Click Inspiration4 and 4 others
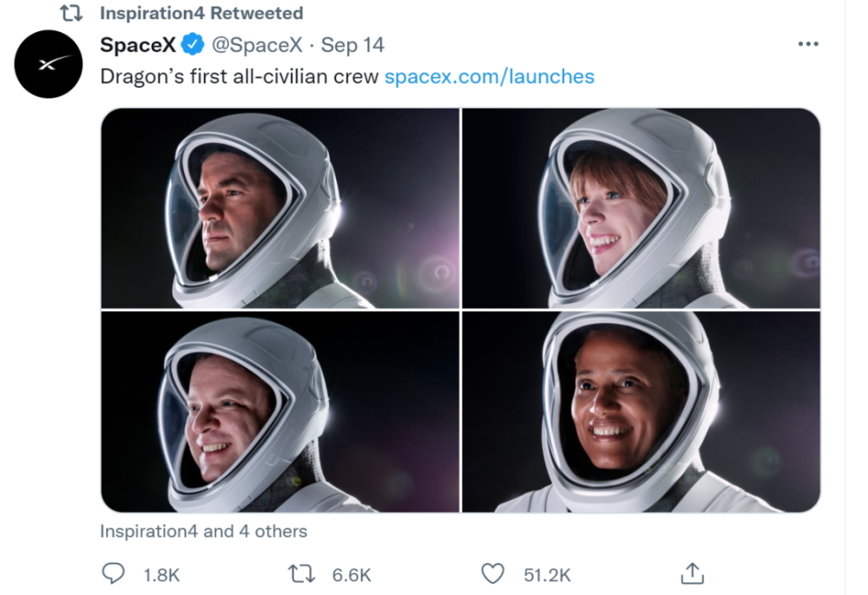 pos(203,532)
